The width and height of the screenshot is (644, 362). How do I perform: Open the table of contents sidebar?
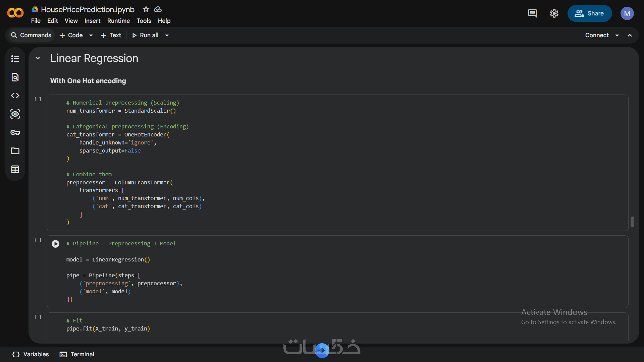click(x=15, y=59)
